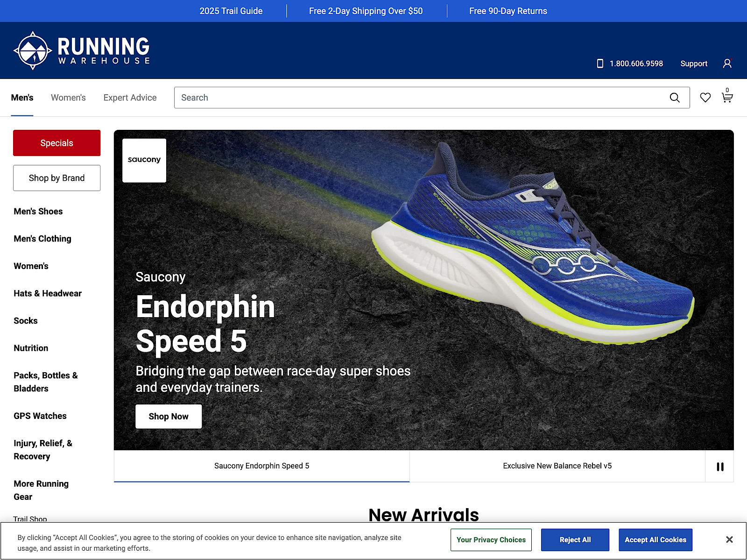Click the Running Warehouse compass logo
Image resolution: width=747 pixels, height=560 pixels.
[33, 50]
